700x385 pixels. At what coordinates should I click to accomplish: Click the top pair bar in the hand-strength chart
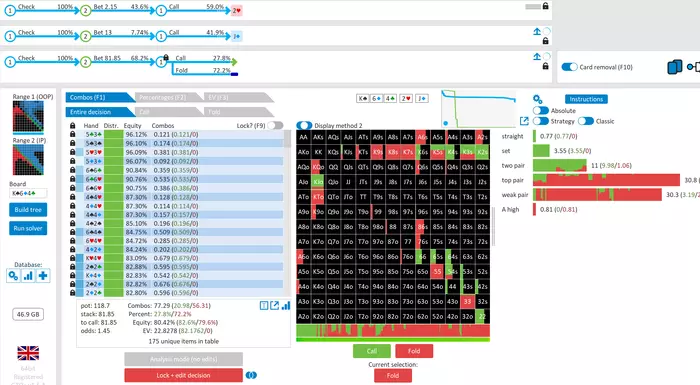tap(606, 180)
